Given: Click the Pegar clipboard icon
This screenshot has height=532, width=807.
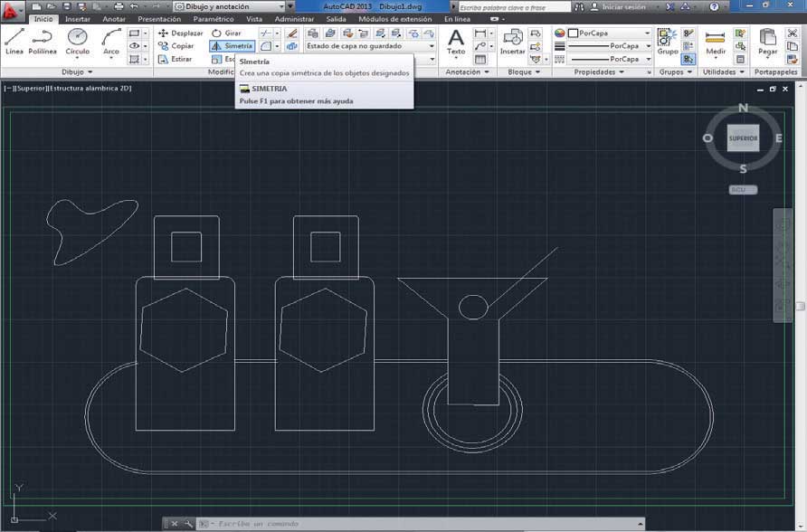Looking at the screenshot, I should pos(768,41).
